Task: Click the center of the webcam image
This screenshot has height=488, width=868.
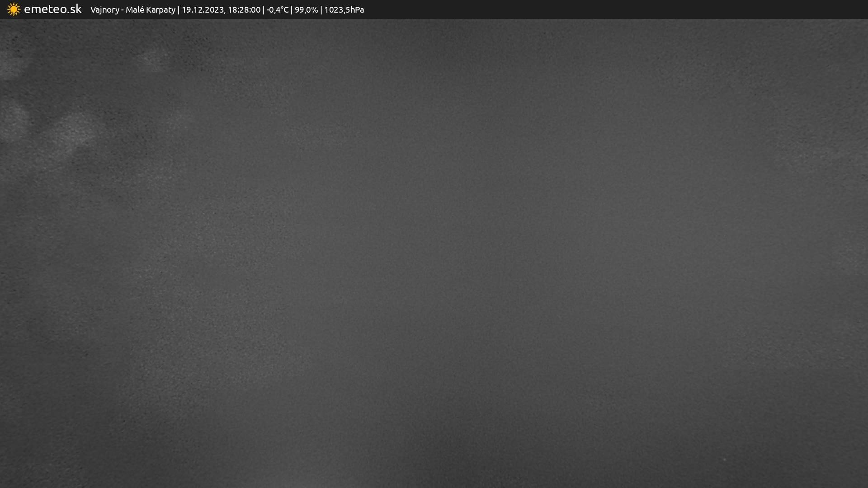Action: pyautogui.click(x=434, y=253)
